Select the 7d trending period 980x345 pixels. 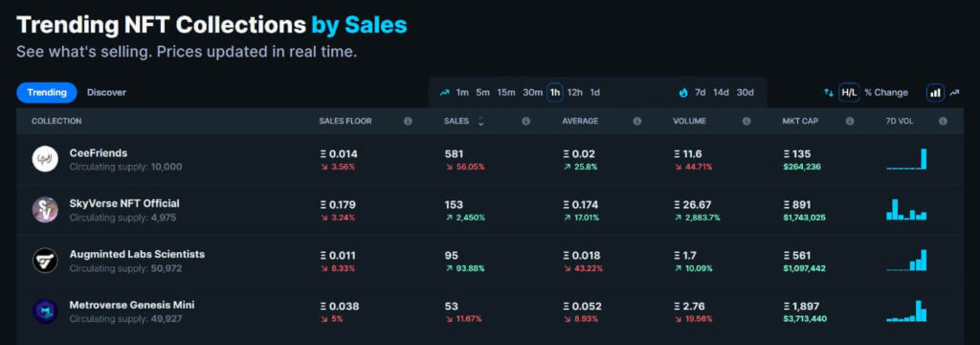[x=700, y=93]
